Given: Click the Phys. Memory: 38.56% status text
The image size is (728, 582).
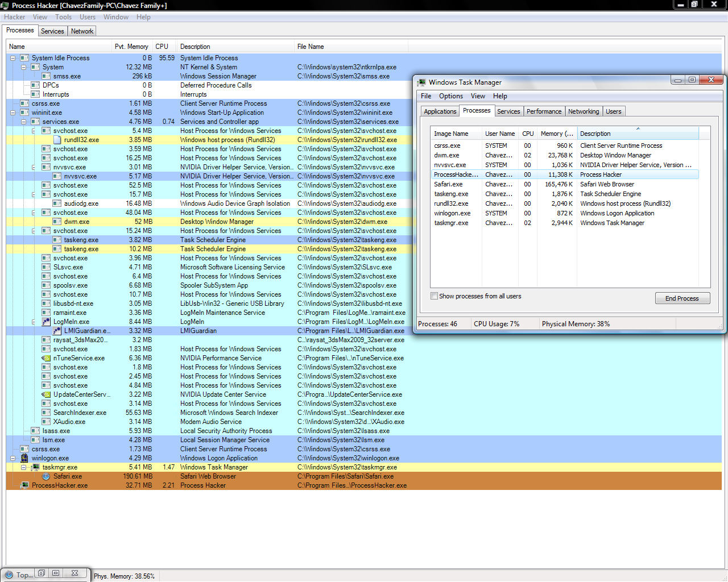Looking at the screenshot, I should pyautogui.click(x=124, y=576).
